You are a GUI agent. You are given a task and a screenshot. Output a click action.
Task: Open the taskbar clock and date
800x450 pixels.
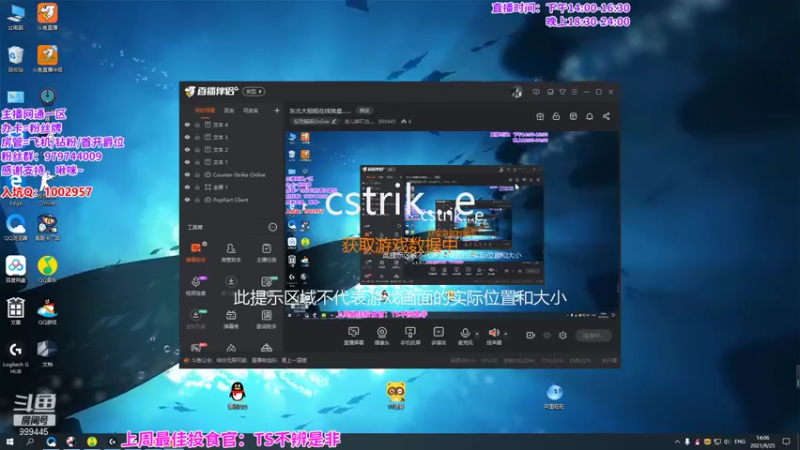click(762, 442)
